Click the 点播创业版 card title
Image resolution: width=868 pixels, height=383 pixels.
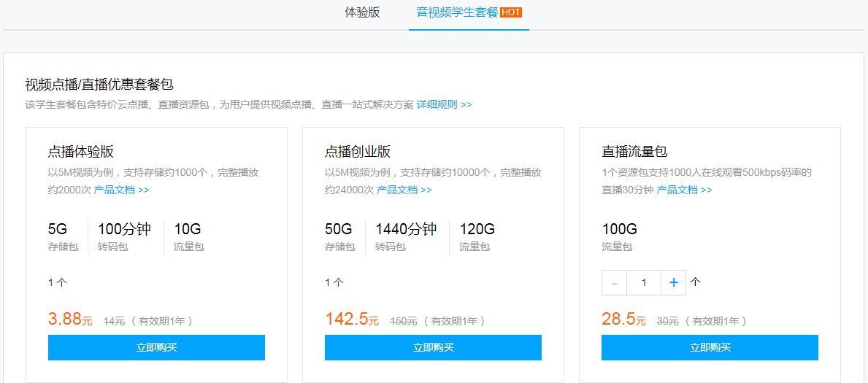point(358,152)
